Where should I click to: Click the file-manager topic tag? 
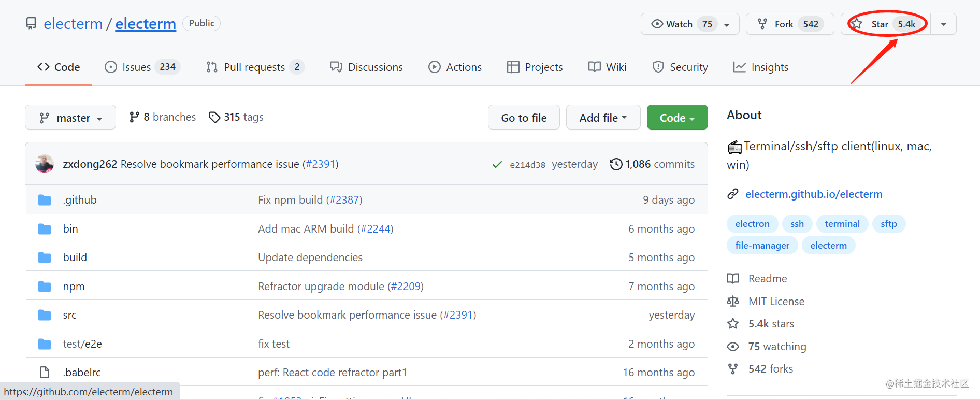pyautogui.click(x=762, y=246)
